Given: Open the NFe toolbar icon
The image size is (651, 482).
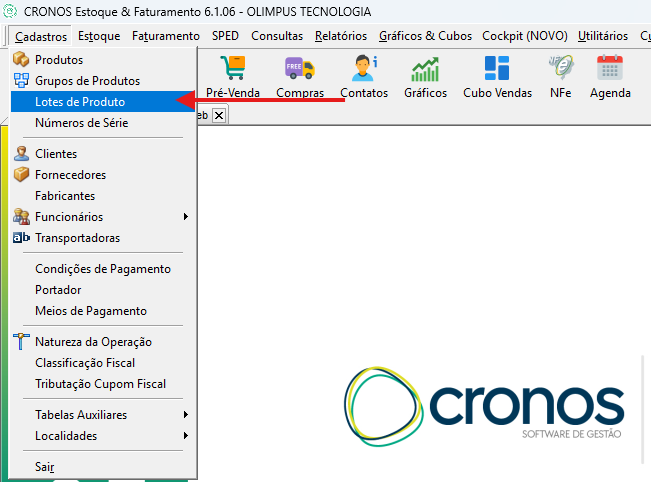Looking at the screenshot, I should [560, 67].
